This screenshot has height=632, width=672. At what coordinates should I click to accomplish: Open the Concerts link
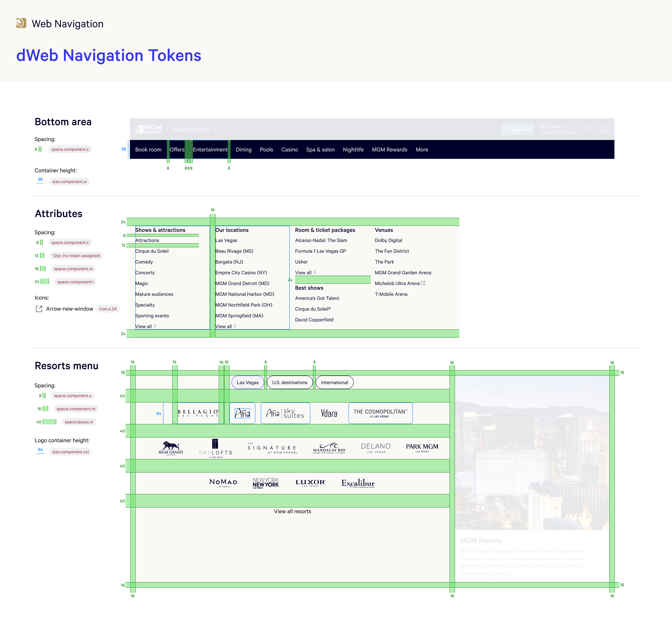[145, 273]
